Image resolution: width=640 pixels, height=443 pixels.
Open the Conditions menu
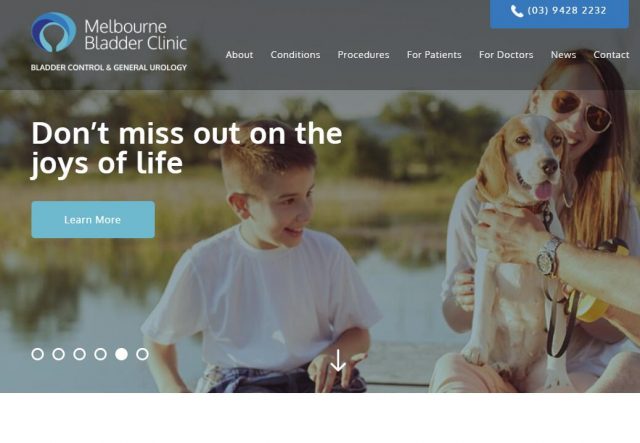click(x=295, y=55)
